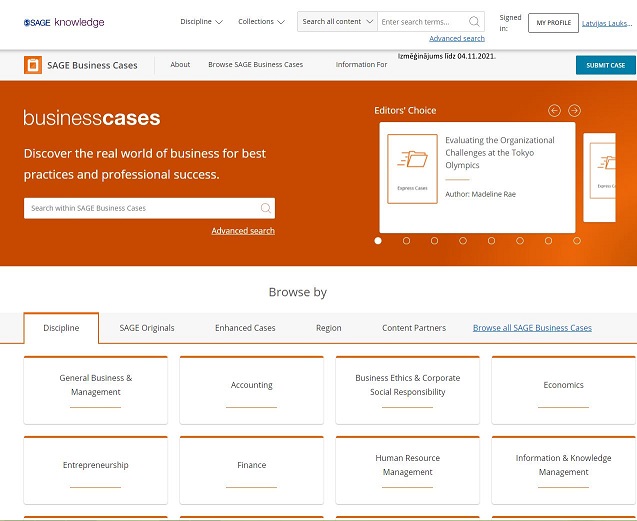Screen dimensions: 637x521
Task: Expand the Discipline dropdown in header
Action: pos(202,22)
